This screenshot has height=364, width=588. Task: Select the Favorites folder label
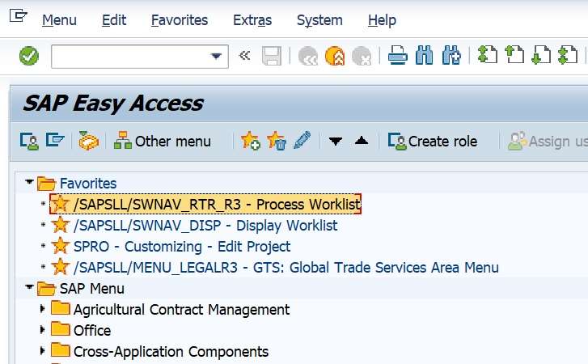(88, 184)
